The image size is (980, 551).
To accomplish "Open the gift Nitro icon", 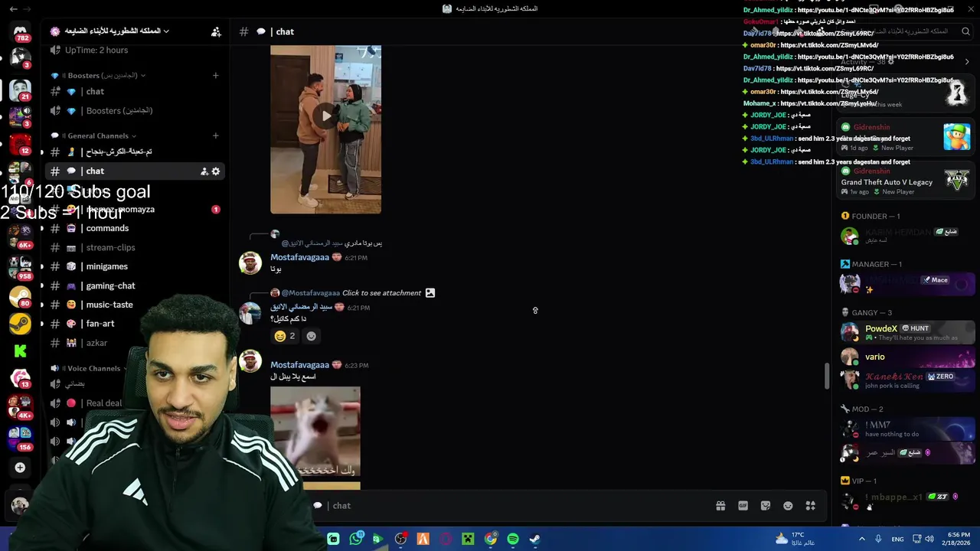I will pyautogui.click(x=720, y=506).
